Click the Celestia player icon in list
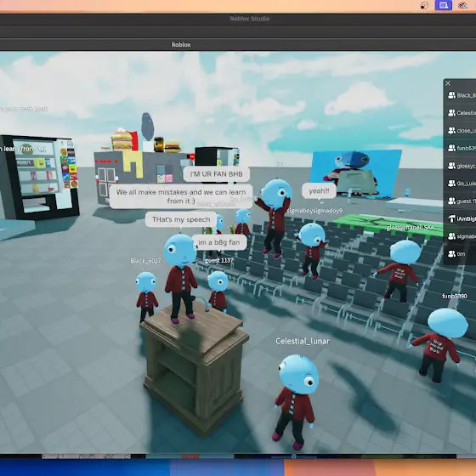 (451, 113)
